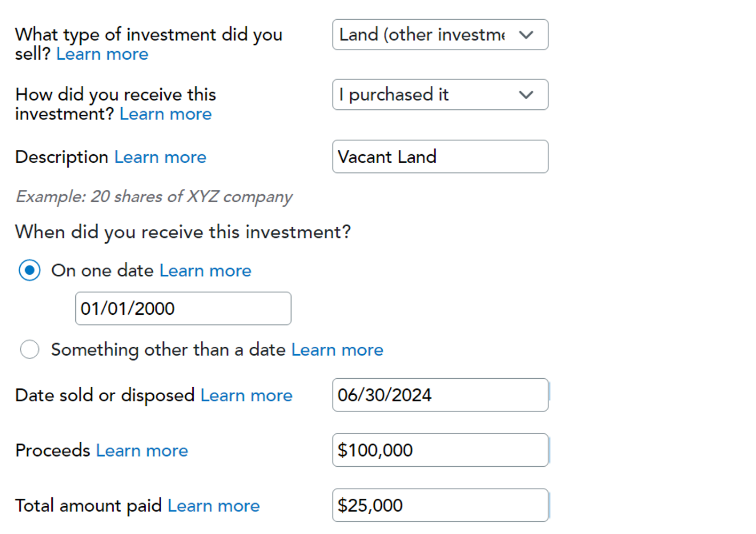Image resolution: width=756 pixels, height=534 pixels.
Task: Open Learn more for investment type question
Action: click(x=103, y=54)
